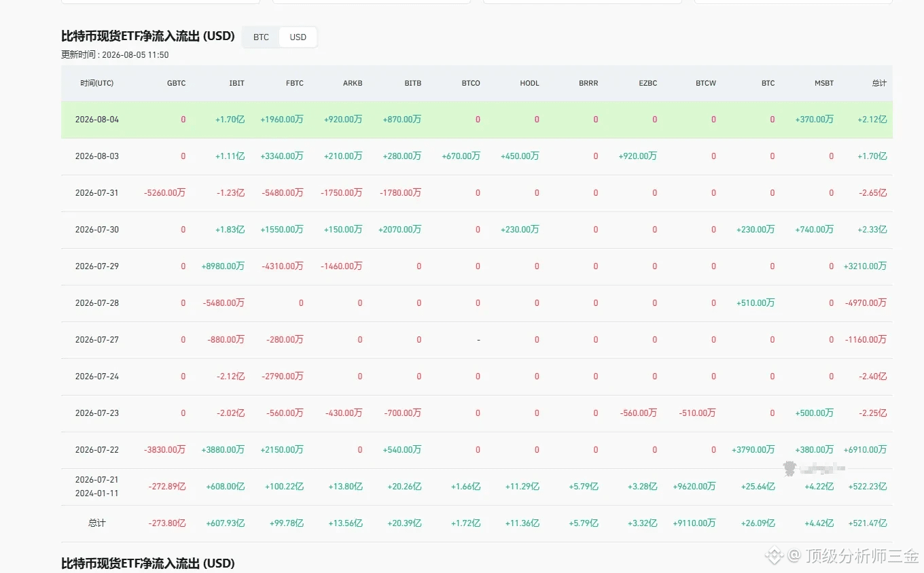The image size is (924, 573).
Task: Click GBTC cumulative value -272.89亿
Action: click(x=167, y=487)
